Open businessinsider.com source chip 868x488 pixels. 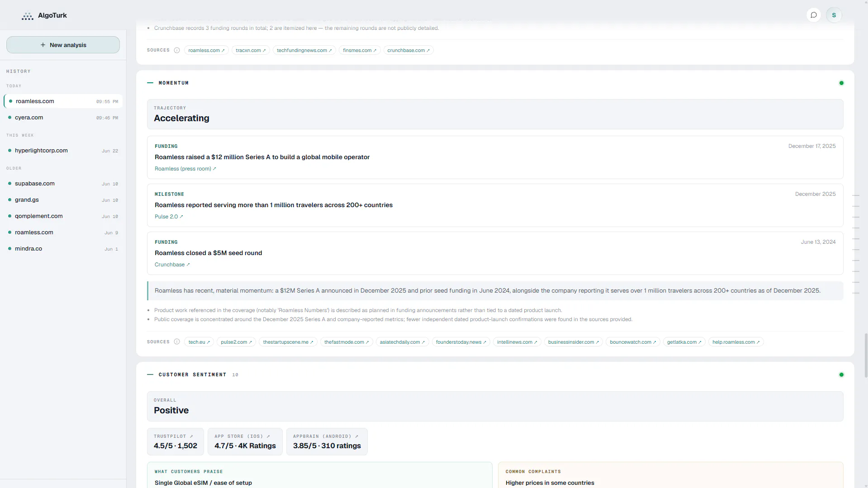coord(573,342)
